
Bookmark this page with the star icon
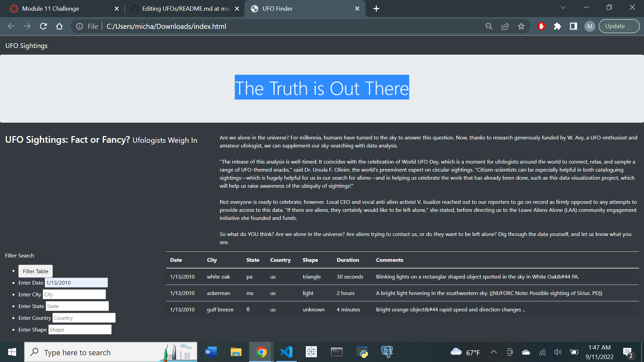[521, 26]
